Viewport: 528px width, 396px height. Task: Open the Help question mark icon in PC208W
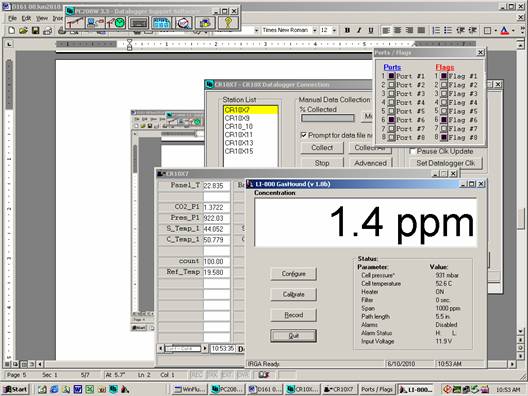point(228,23)
